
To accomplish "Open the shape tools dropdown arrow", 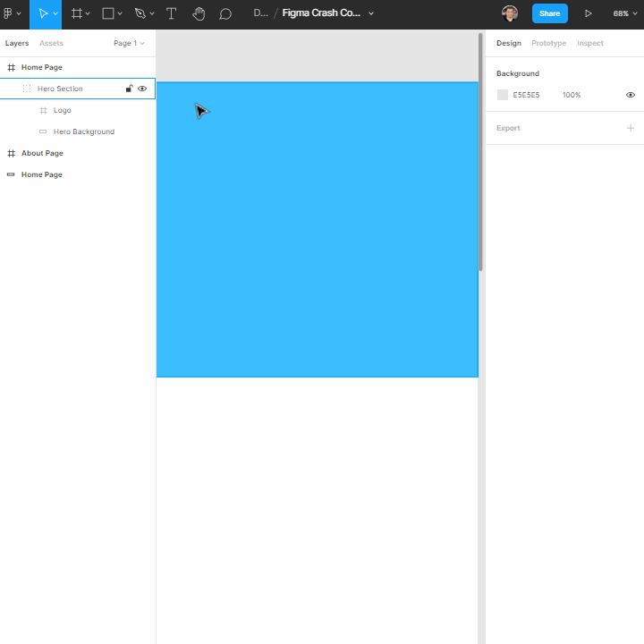I will pos(120,13).
